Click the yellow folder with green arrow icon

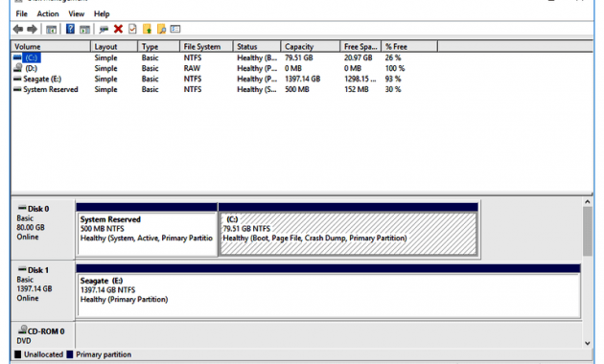pyautogui.click(x=147, y=29)
